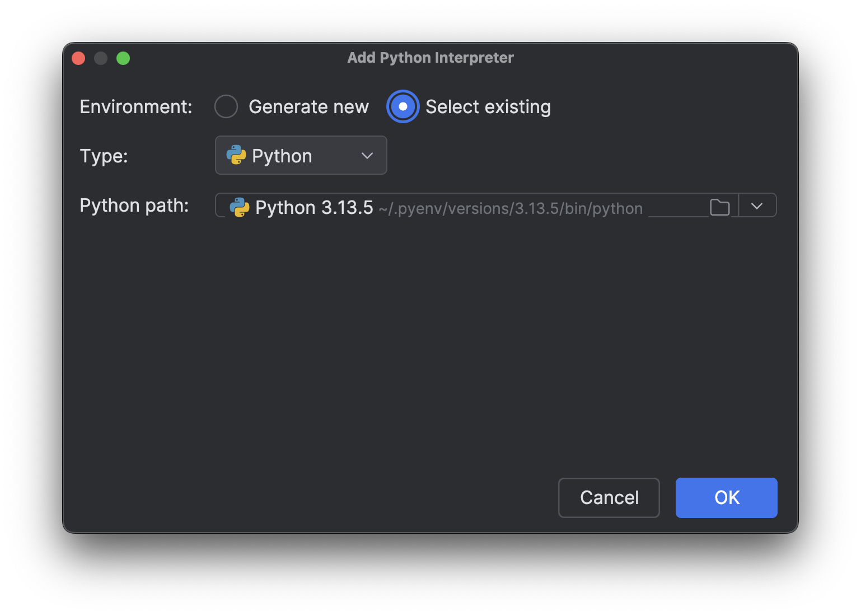
Task: Click the Python logo in path field
Action: tap(240, 207)
